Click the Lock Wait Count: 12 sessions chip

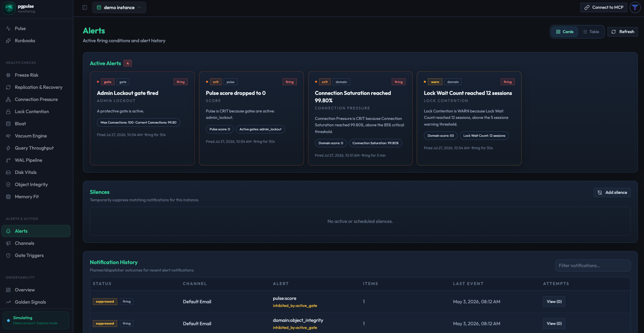coord(484,136)
